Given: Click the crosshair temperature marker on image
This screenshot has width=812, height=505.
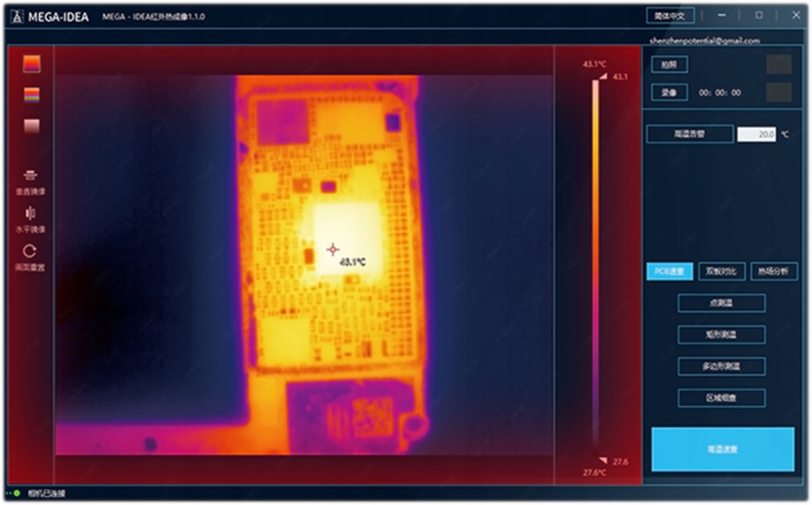Looking at the screenshot, I should click(x=333, y=250).
